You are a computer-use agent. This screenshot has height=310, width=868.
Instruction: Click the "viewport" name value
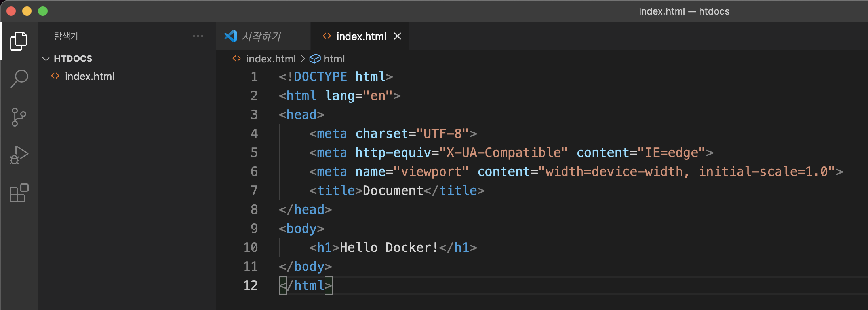431,172
